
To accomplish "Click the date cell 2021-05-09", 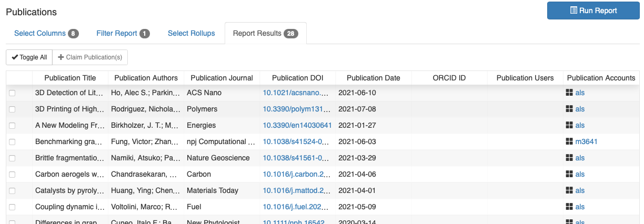I will tap(374, 207).
